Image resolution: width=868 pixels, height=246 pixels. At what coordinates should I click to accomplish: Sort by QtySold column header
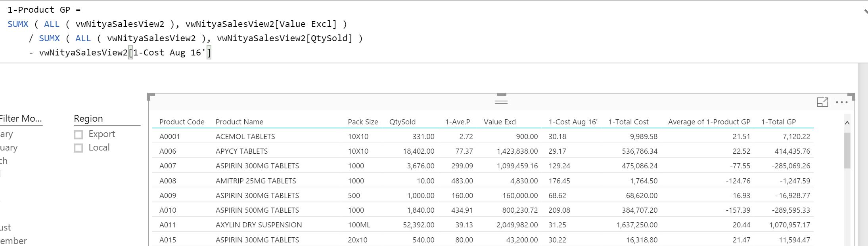(x=402, y=122)
